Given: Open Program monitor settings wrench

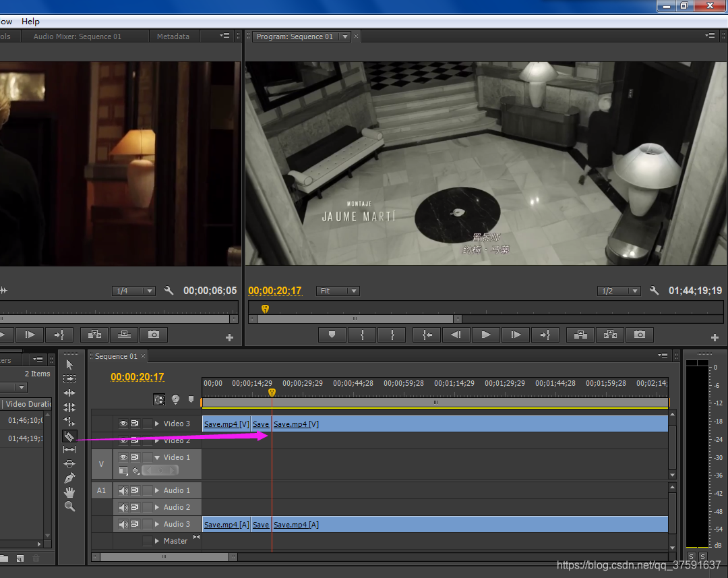Looking at the screenshot, I should coord(654,291).
